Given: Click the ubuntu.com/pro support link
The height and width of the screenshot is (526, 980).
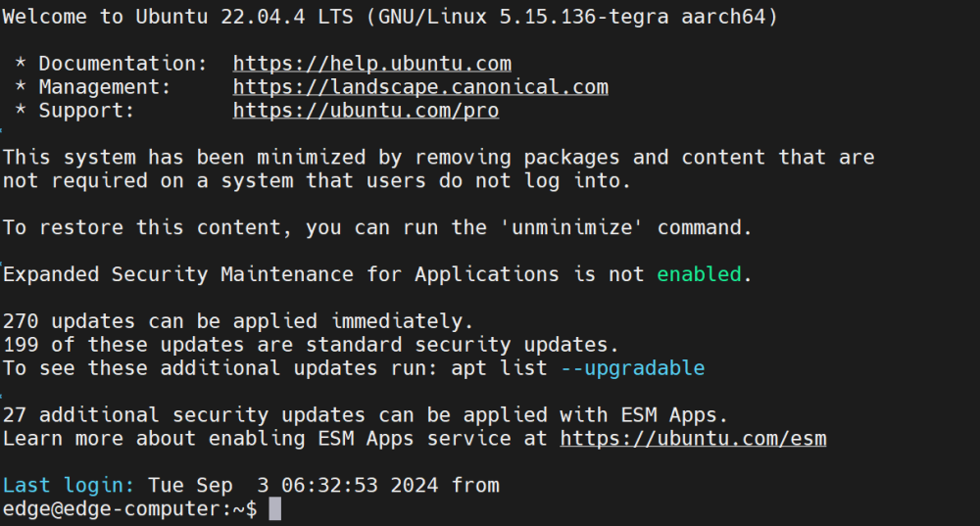Looking at the screenshot, I should click(366, 111).
